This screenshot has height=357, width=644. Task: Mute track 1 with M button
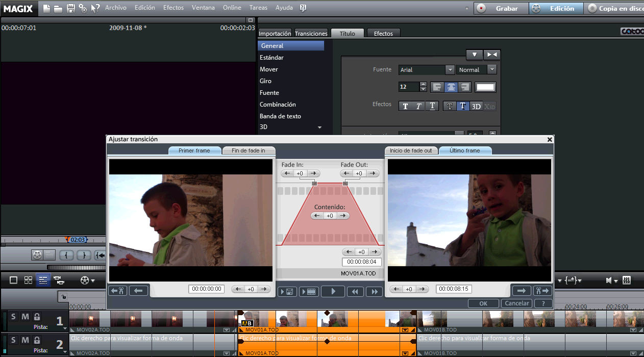pyautogui.click(x=25, y=317)
